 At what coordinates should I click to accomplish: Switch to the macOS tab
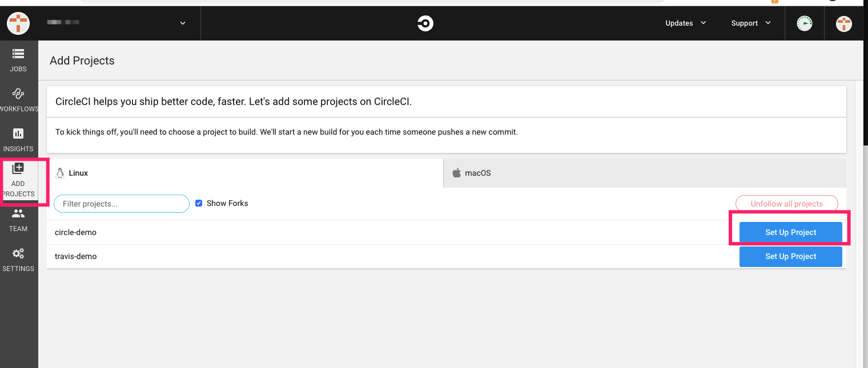click(x=645, y=173)
